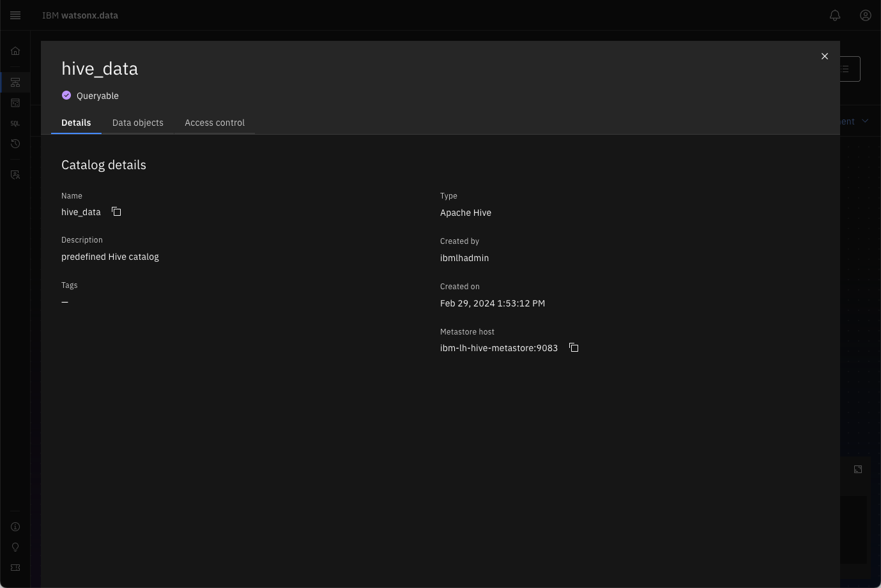This screenshot has width=881, height=588.
Task: Click the Tags dash placeholder value
Action: coord(65,302)
